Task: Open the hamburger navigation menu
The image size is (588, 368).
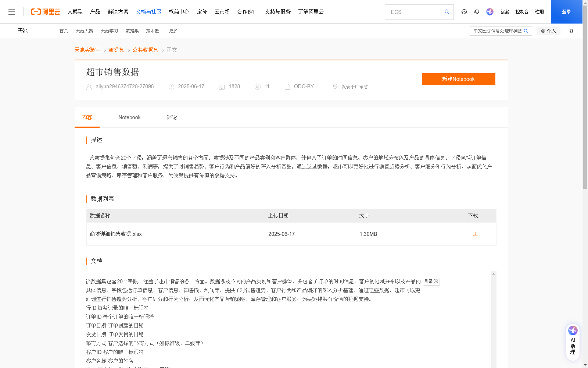Action: [12, 11]
